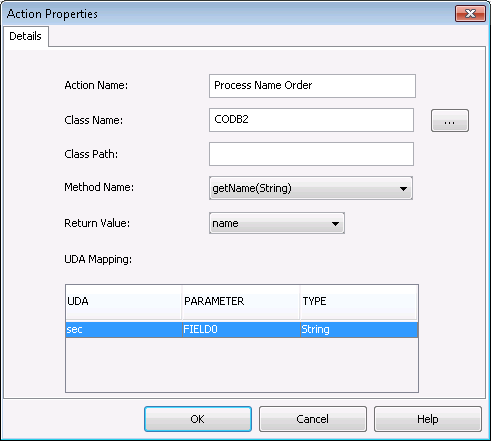Open the Return Value dropdown showing name
Image resolution: width=491 pixels, height=441 pixels.
pos(277,223)
